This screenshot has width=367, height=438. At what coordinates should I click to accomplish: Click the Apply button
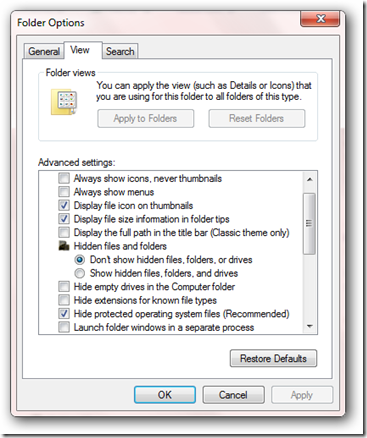click(302, 395)
